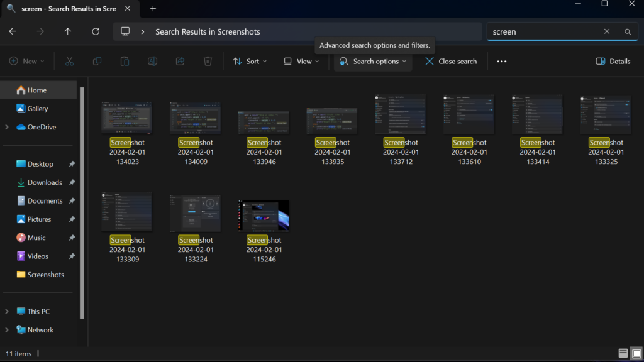Click the Delete icon on the toolbar
The width and height of the screenshot is (644, 362).
tap(208, 61)
